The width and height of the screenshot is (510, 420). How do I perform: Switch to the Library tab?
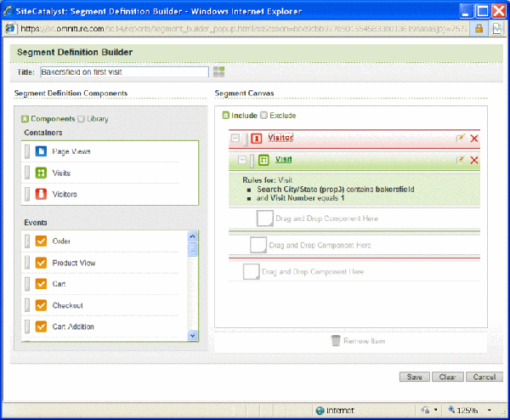click(93, 119)
